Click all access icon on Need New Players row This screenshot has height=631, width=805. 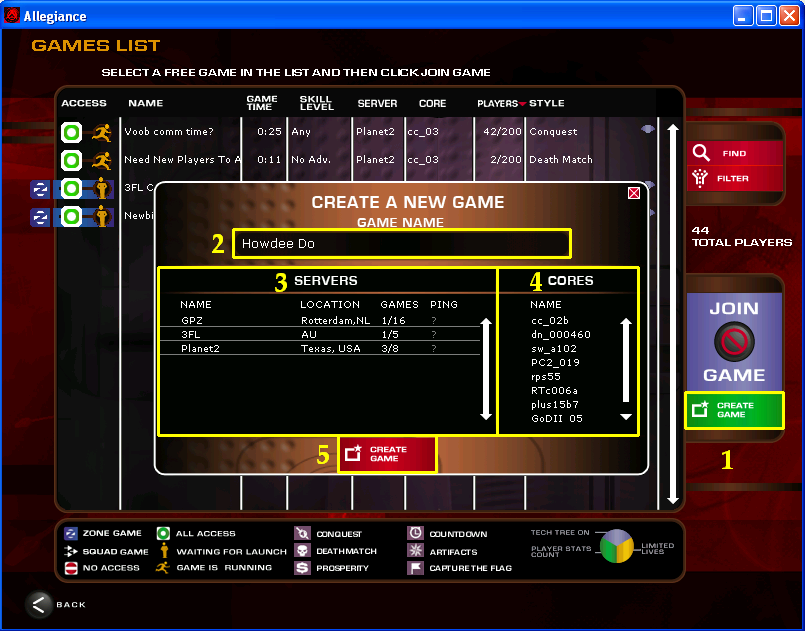[x=71, y=160]
